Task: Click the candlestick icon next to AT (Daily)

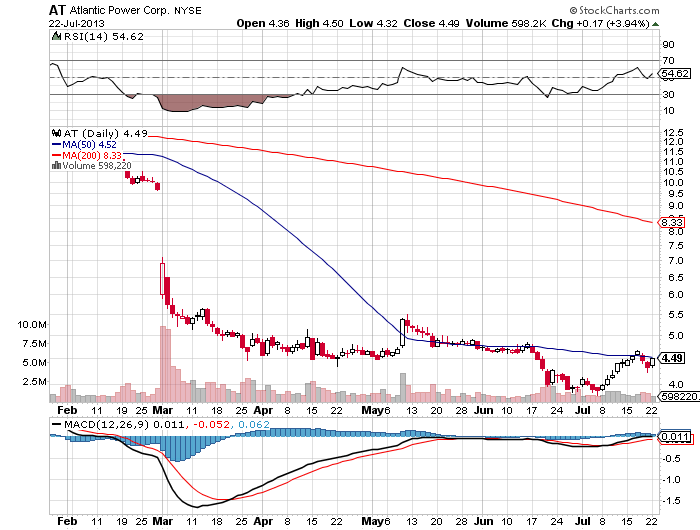Action: [x=56, y=133]
